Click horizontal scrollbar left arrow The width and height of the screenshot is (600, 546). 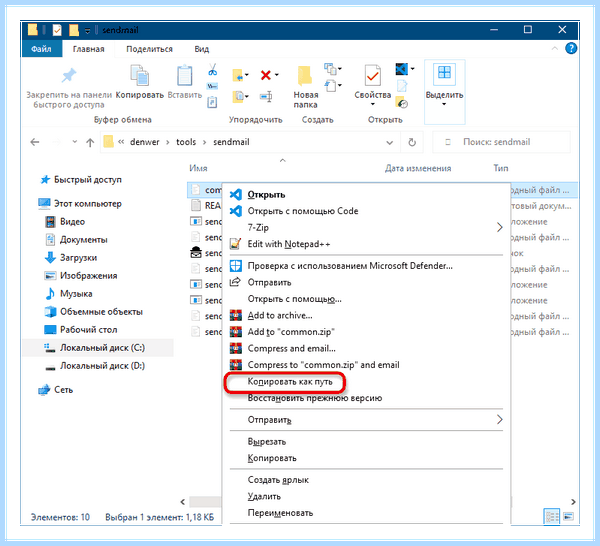coord(183,502)
